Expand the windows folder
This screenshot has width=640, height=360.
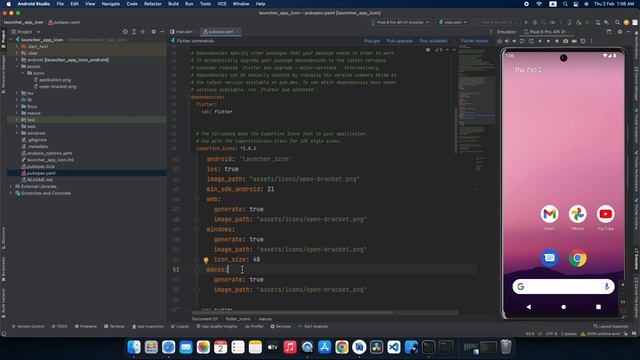(x=17, y=133)
